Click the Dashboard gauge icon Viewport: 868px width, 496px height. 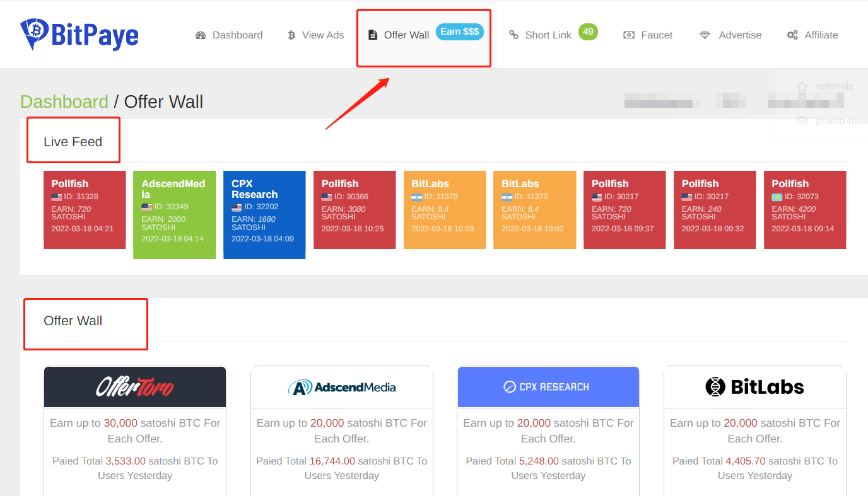(201, 35)
